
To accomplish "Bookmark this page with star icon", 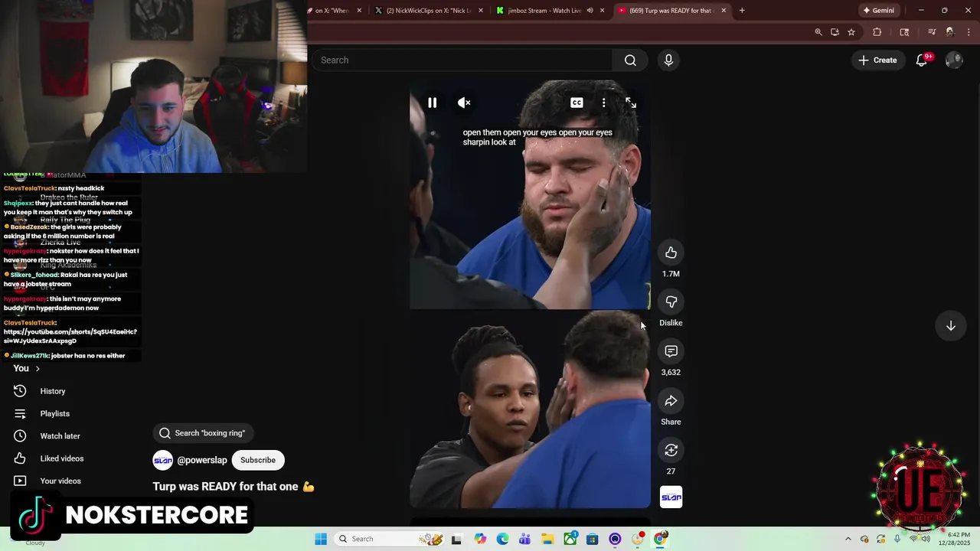I will pos(851,32).
